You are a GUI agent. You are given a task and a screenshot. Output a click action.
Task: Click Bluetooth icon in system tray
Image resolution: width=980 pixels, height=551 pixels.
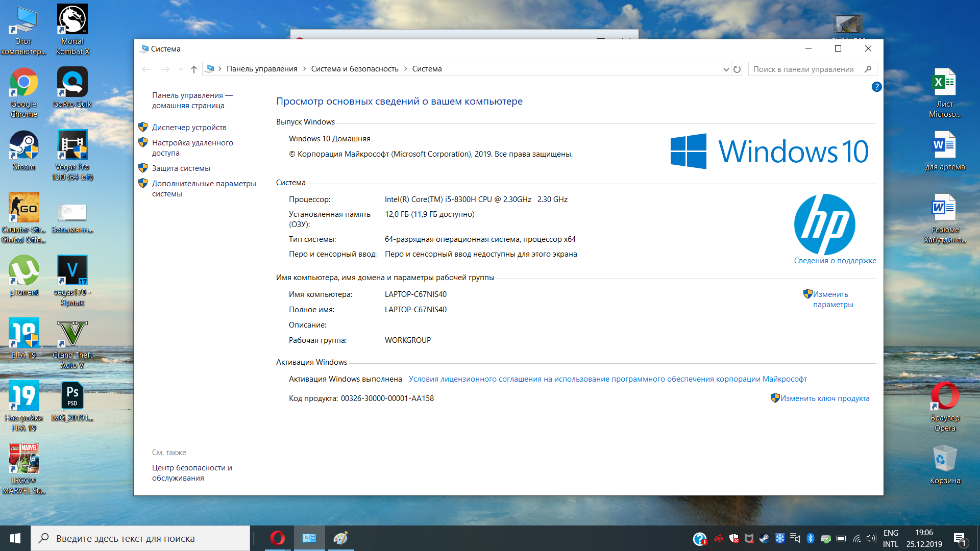point(810,538)
